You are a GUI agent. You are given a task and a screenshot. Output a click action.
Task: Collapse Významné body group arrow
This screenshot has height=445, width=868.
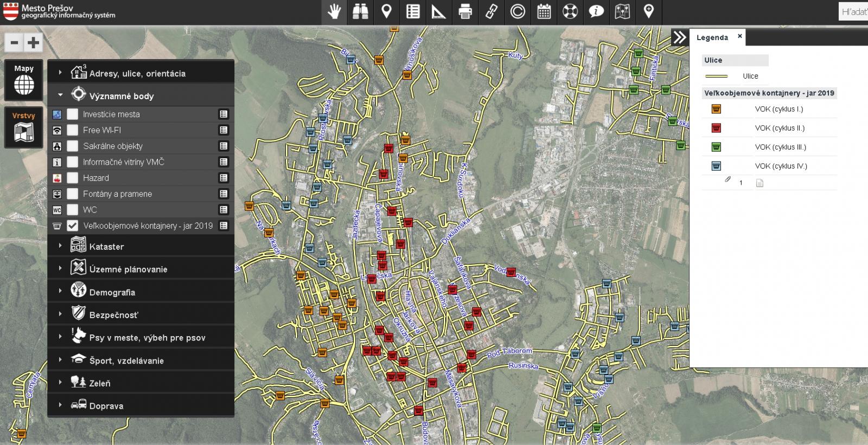[60, 95]
